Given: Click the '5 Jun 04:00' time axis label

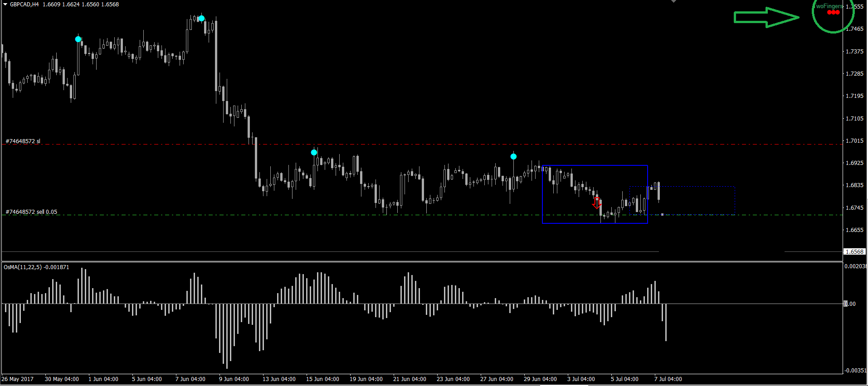Looking at the screenshot, I should [147, 379].
